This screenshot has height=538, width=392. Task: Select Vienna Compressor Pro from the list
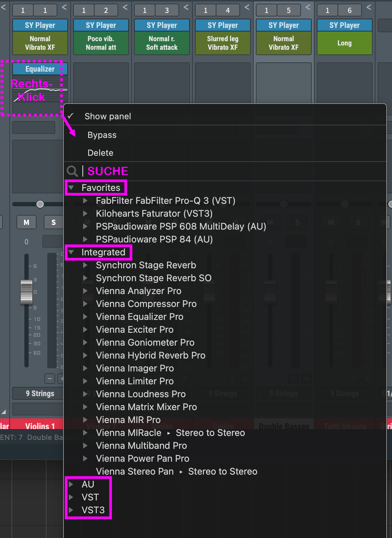point(146,304)
